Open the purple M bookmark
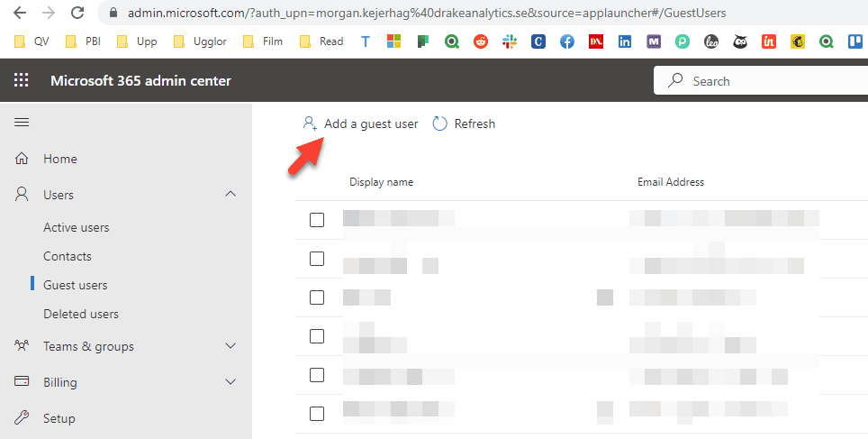The image size is (868, 439). point(653,41)
